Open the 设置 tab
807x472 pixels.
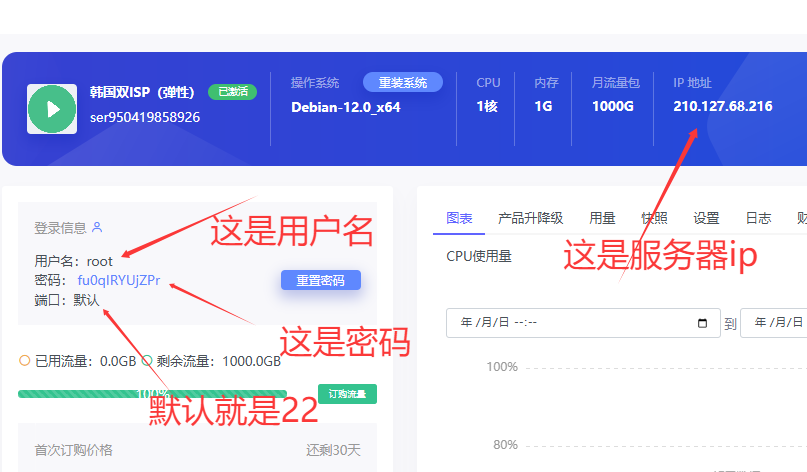coord(706,218)
